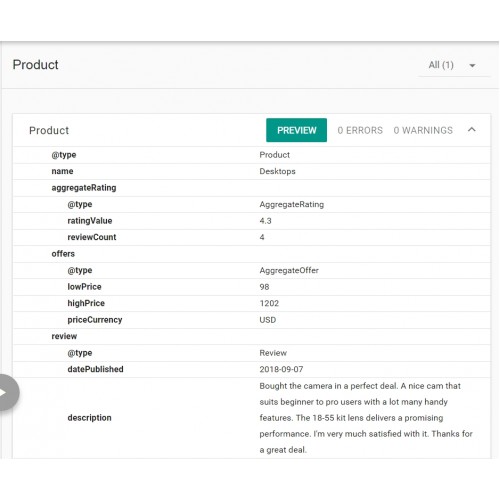This screenshot has height=500, width=500.
Task: Collapse the Product card with the chevron
Action: pos(471,130)
